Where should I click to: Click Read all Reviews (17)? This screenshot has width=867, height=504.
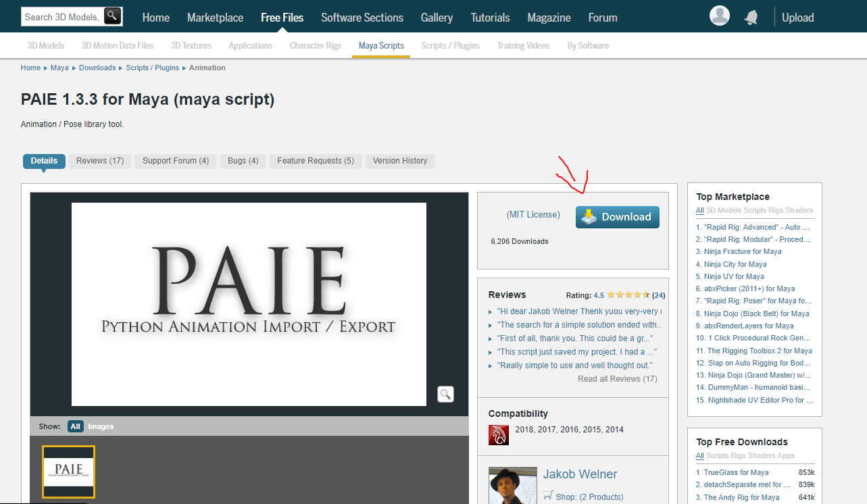618,379
